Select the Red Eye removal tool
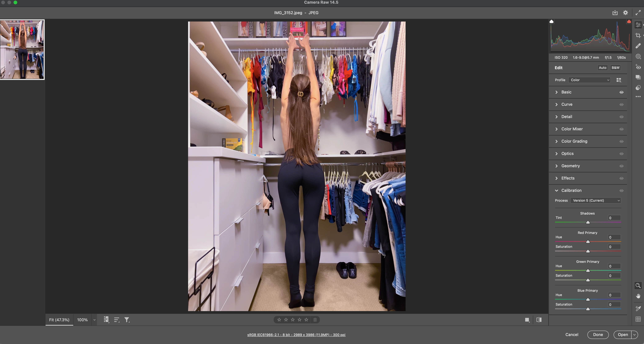This screenshot has height=344, width=644. tap(638, 67)
